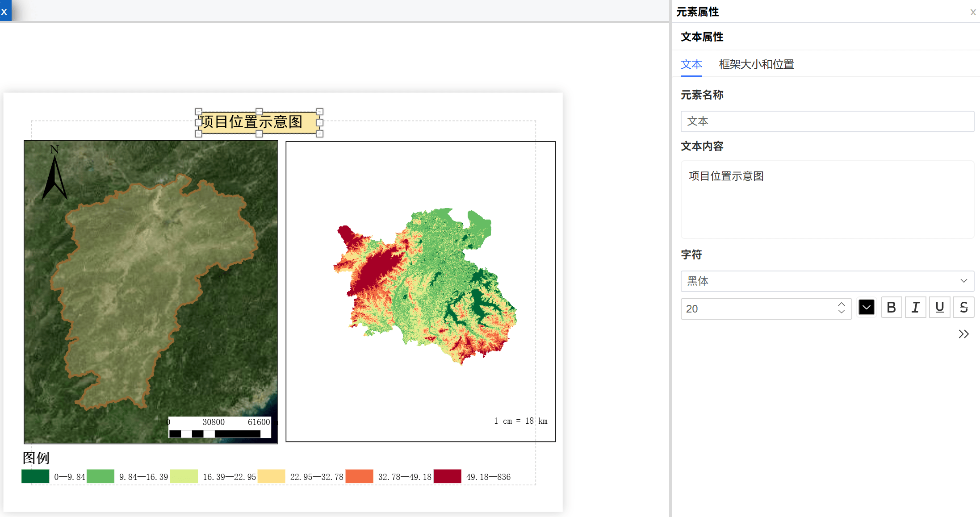Screen dimensions: 980x517
Task: Click the text content textarea
Action: coord(827,200)
